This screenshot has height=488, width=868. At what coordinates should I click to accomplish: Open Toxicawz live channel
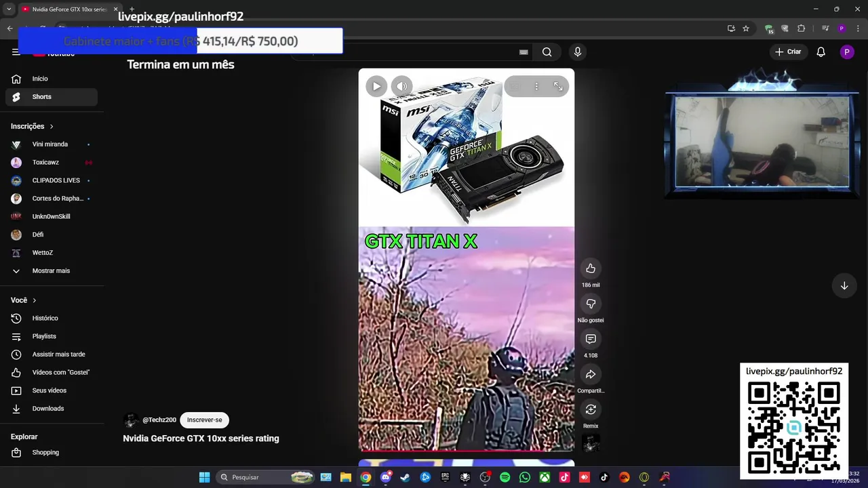click(x=52, y=163)
